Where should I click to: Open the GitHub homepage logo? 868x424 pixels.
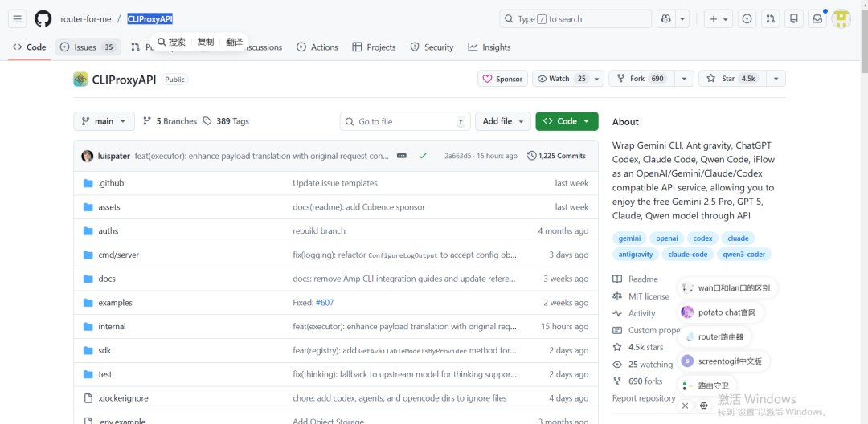(43, 18)
